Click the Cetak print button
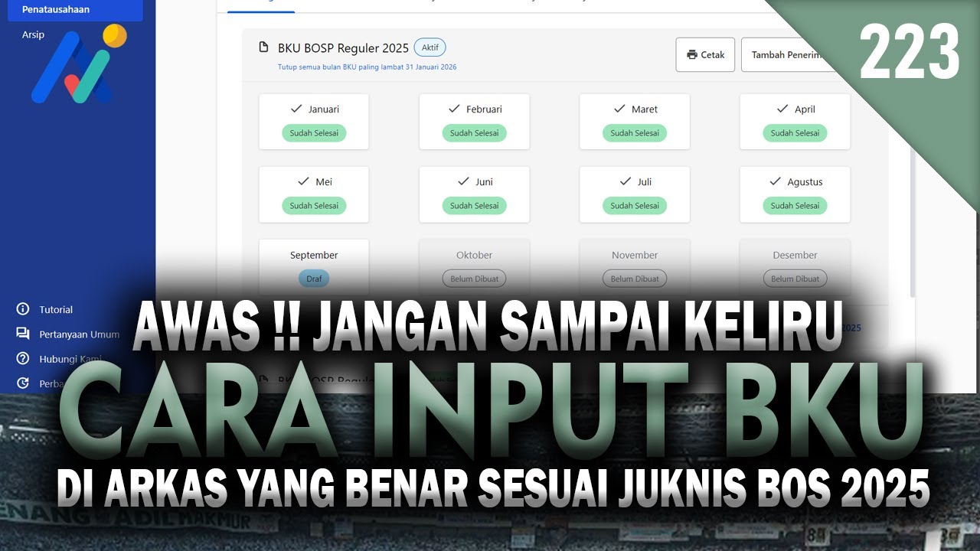980x551 pixels. [705, 55]
